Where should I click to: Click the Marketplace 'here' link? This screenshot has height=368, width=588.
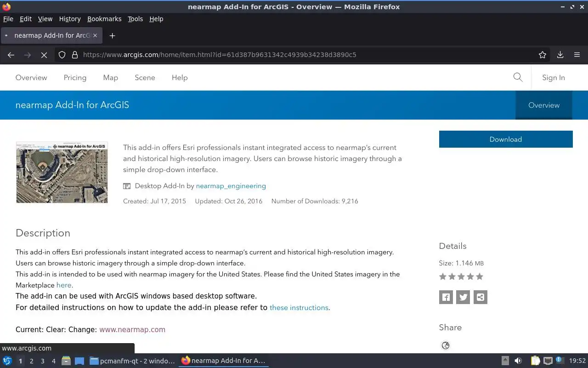click(64, 285)
